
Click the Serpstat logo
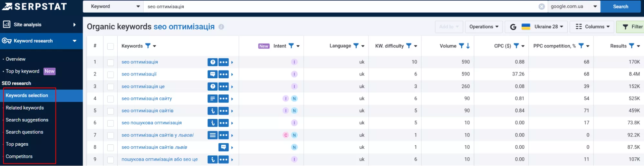(x=34, y=6)
